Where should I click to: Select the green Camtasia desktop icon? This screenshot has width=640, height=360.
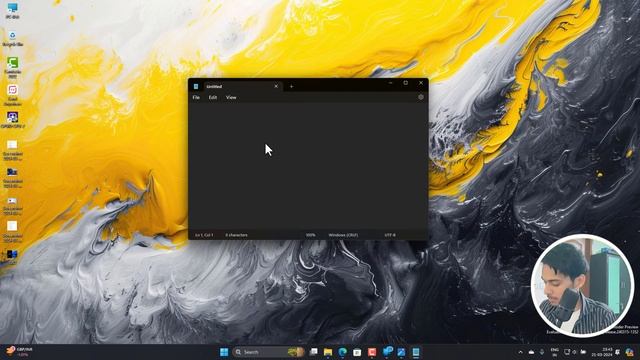click(13, 67)
